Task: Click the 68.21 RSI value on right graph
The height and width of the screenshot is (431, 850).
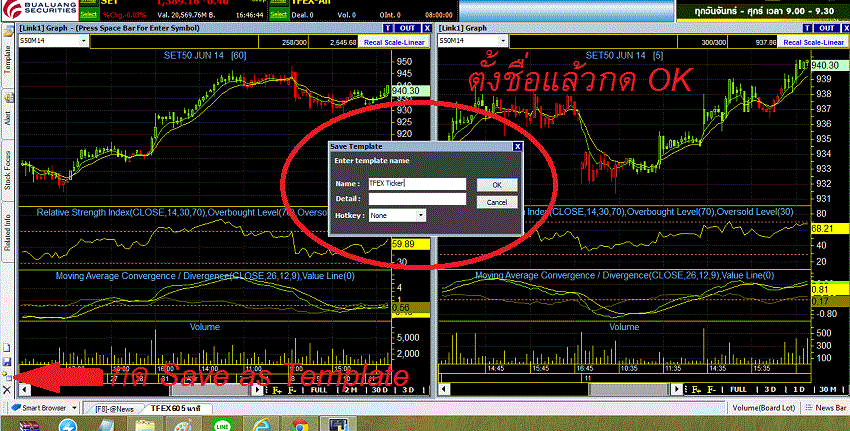Action: coord(829,229)
